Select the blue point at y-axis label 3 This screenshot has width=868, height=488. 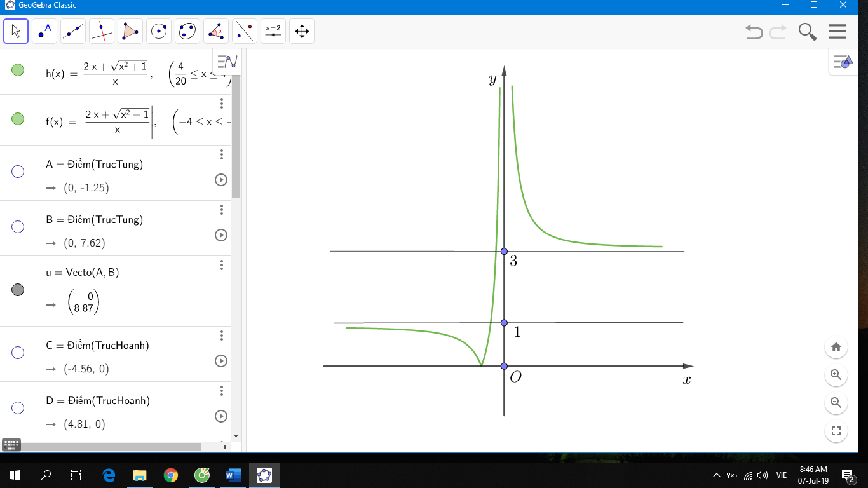(x=504, y=252)
